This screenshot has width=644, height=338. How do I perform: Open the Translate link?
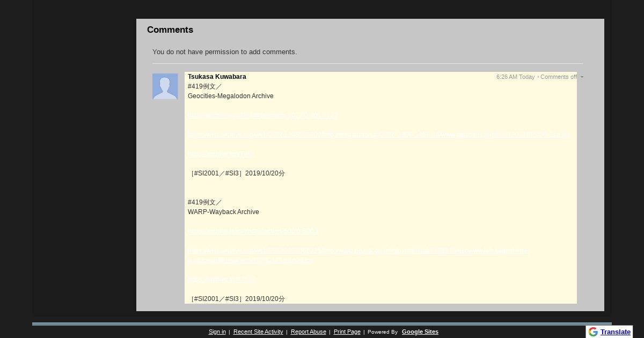tap(615, 332)
